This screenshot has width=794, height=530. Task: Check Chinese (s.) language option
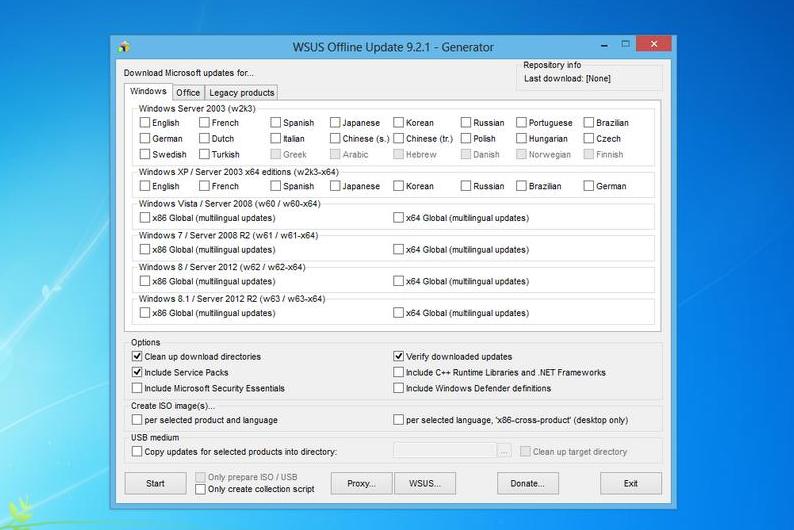335,138
